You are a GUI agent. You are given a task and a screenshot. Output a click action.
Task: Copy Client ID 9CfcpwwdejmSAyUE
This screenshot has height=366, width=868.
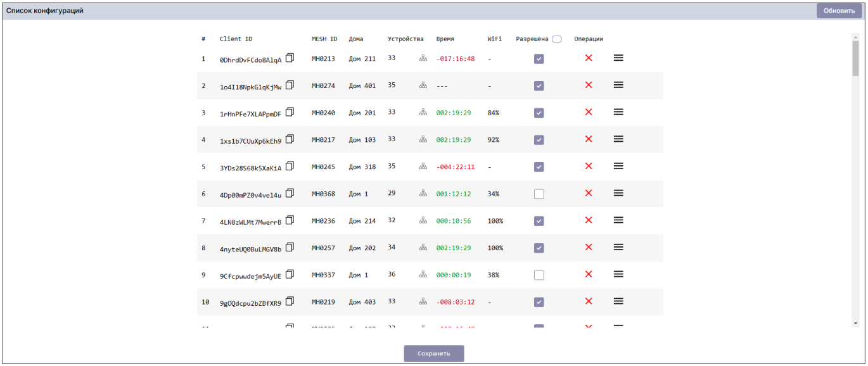click(290, 274)
